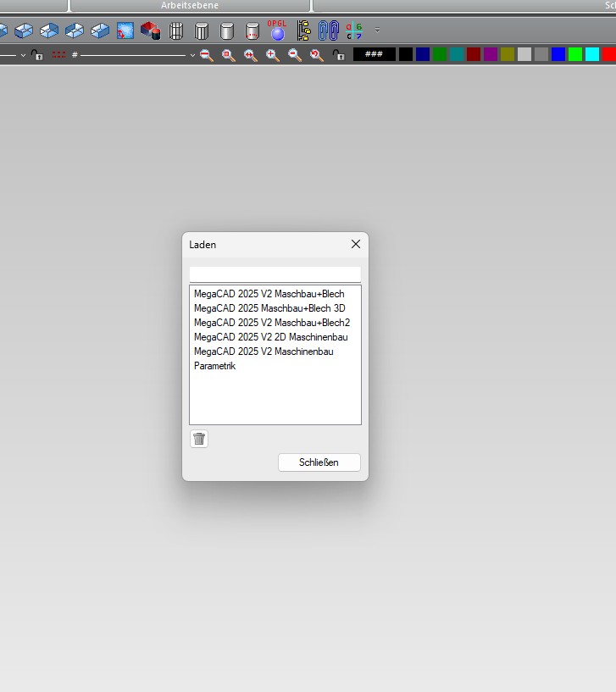This screenshot has width=616, height=692.
Task: Pick the olive color swatch
Action: point(508,54)
